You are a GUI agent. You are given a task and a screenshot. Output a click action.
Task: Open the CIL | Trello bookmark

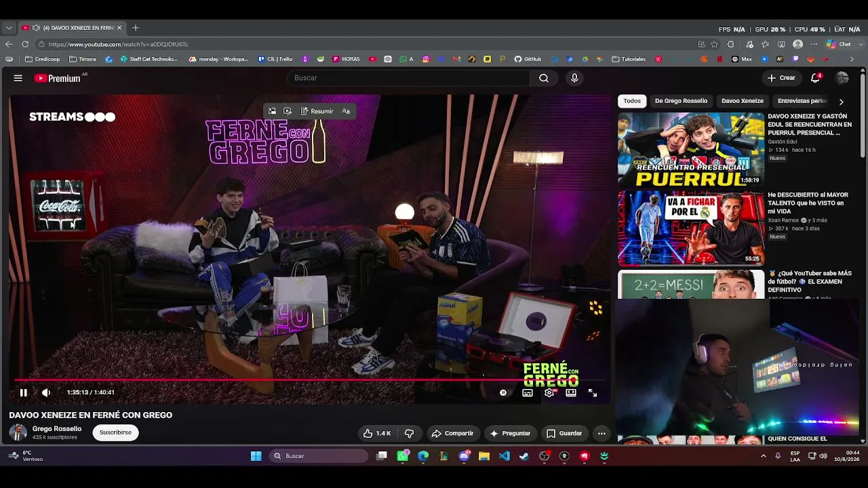coord(275,59)
